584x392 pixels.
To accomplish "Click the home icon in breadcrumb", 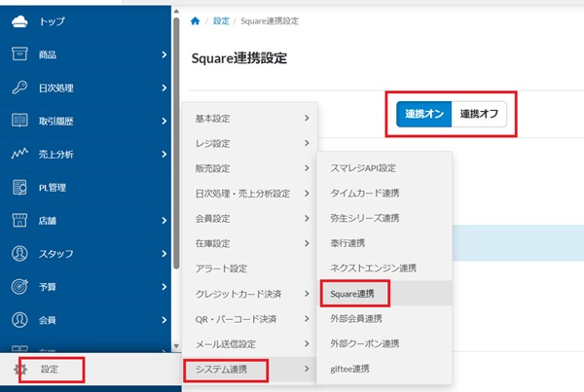I will pyautogui.click(x=196, y=20).
